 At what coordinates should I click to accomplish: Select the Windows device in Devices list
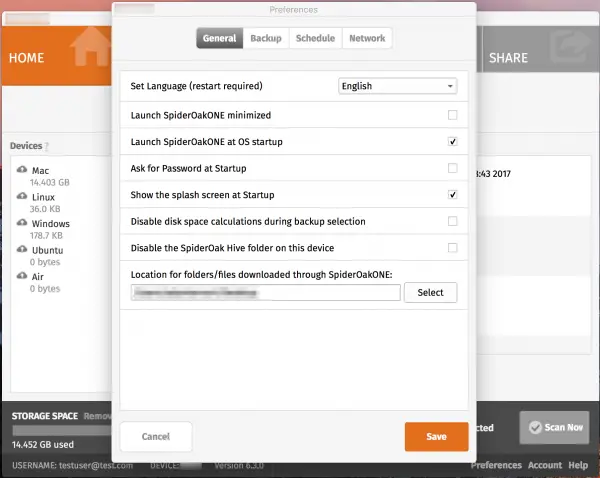[51, 224]
